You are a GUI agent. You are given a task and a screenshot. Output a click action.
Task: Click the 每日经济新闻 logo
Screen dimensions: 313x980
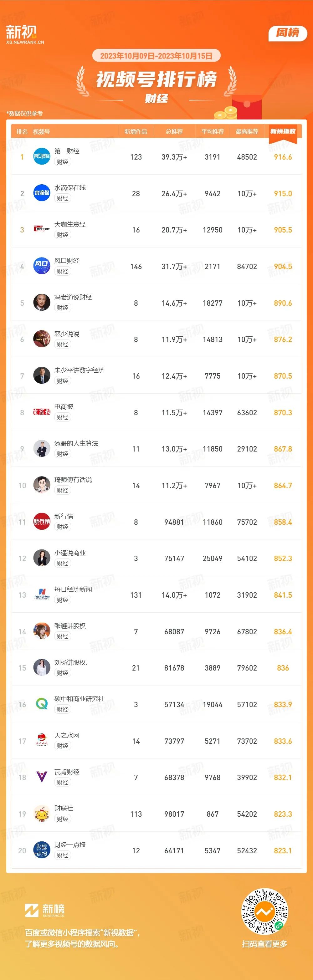pos(42,595)
